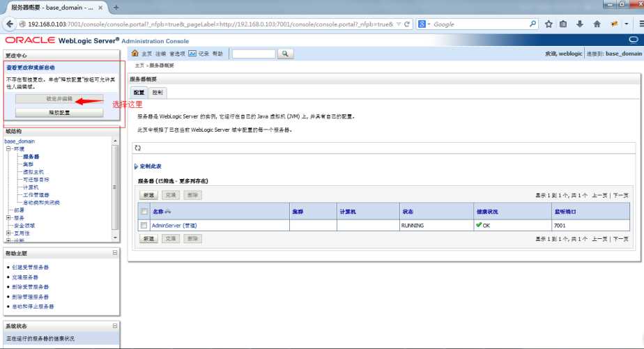Expand the 服务 tree node
Viewport: 644px width, 349px height.
8,217
